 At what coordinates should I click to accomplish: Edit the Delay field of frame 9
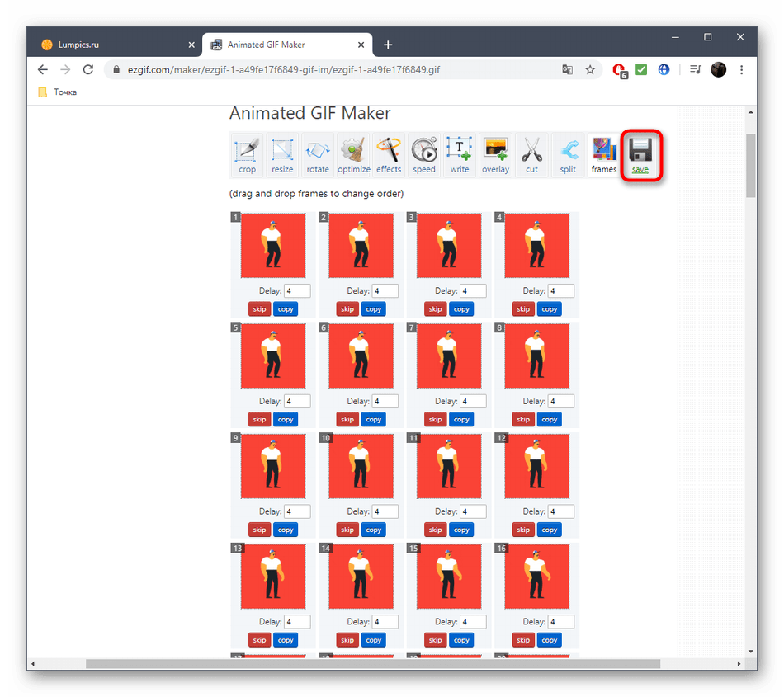click(297, 511)
